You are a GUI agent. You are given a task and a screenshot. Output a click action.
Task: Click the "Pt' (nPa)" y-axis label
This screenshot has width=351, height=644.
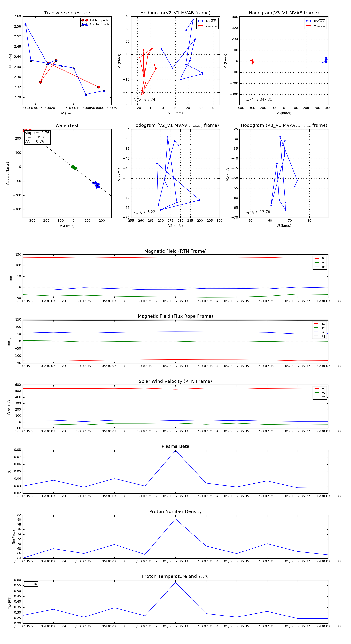tap(10, 61)
